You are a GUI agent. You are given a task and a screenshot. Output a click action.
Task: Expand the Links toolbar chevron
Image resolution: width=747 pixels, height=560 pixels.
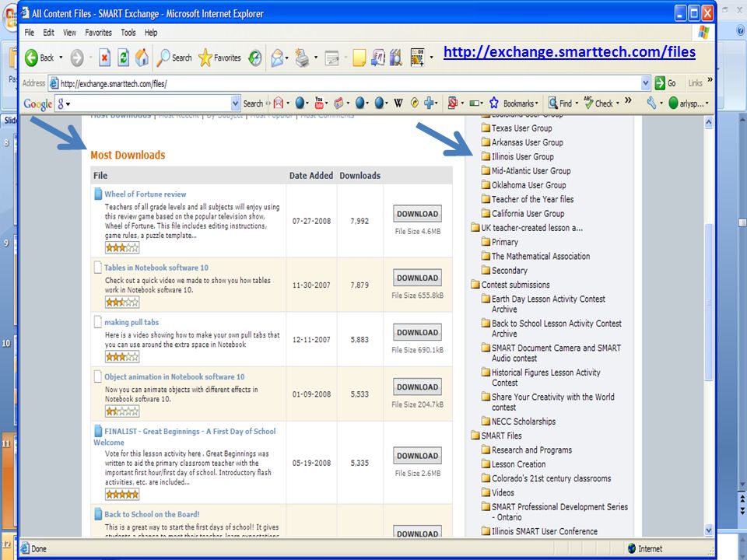coord(710,80)
